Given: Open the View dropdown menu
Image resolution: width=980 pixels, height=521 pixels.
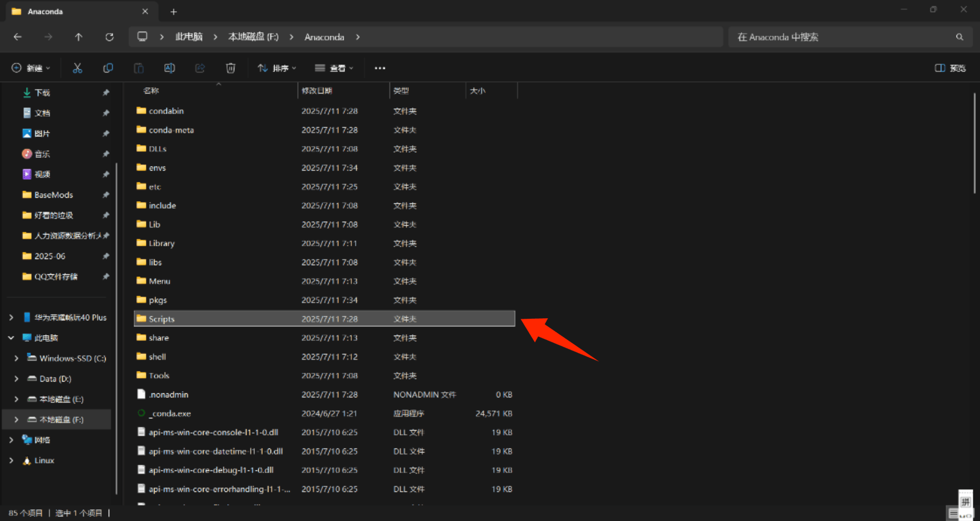Looking at the screenshot, I should click(334, 68).
